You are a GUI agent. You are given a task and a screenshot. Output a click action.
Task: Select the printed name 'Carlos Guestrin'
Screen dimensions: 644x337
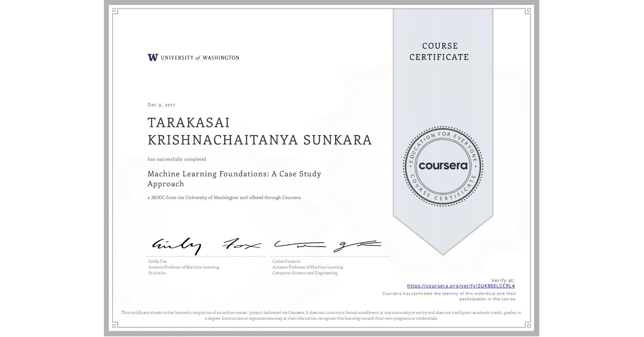click(x=286, y=261)
